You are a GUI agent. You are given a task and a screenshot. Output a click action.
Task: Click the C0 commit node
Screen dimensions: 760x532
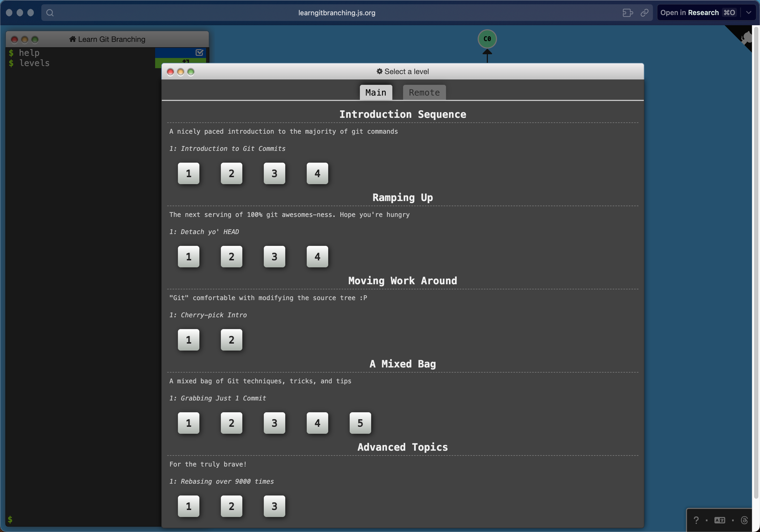487,39
